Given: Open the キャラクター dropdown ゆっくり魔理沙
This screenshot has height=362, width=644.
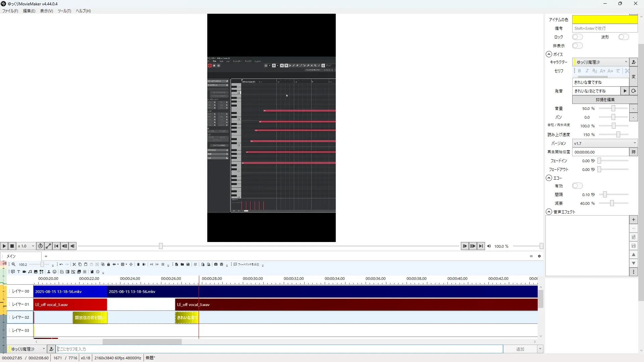Looking at the screenshot, I should pos(600,62).
